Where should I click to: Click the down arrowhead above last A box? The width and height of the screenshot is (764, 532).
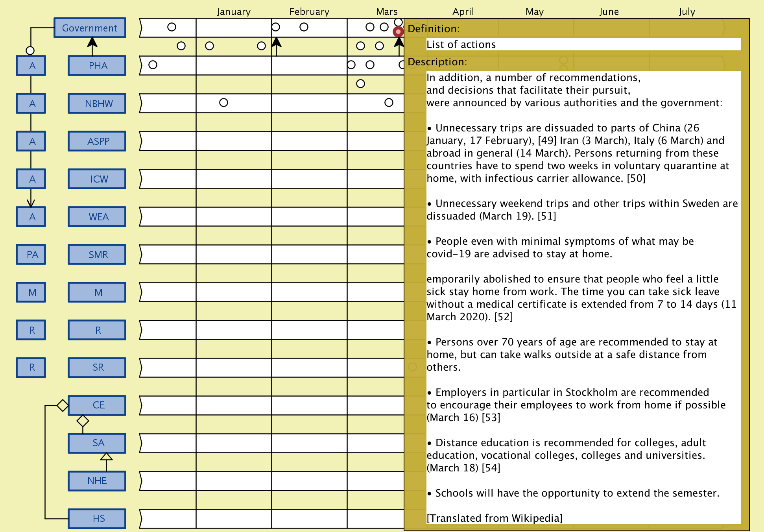(x=31, y=203)
